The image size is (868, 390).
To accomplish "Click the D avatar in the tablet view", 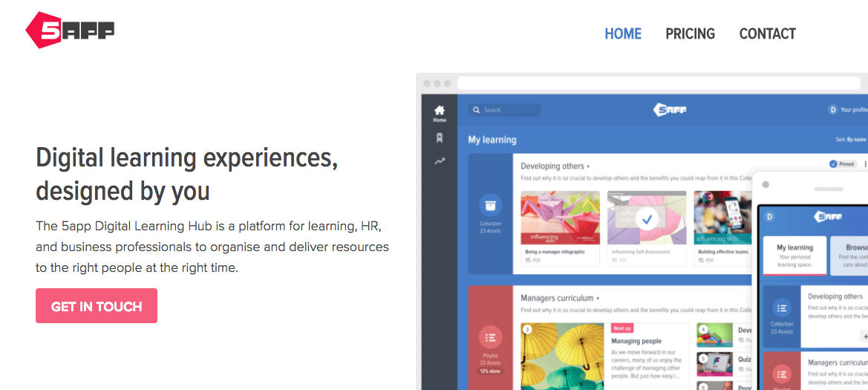I will click(769, 217).
